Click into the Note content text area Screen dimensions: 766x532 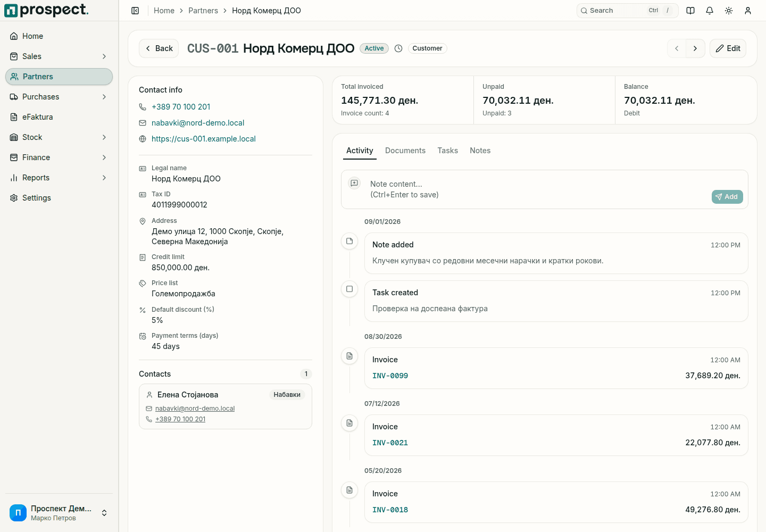(537, 189)
